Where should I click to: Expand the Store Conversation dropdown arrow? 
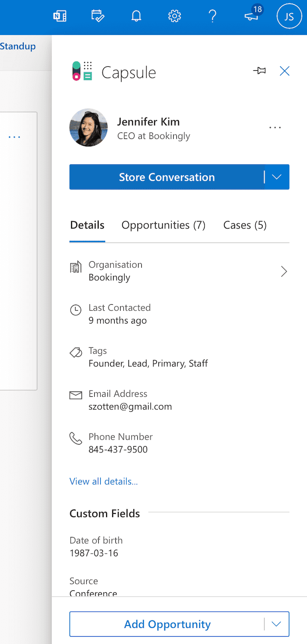pos(276,177)
